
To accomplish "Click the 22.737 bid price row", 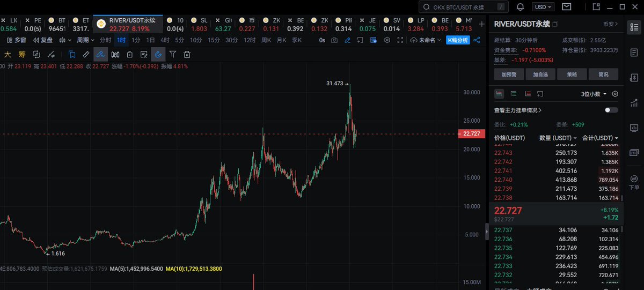I will tap(556, 230).
